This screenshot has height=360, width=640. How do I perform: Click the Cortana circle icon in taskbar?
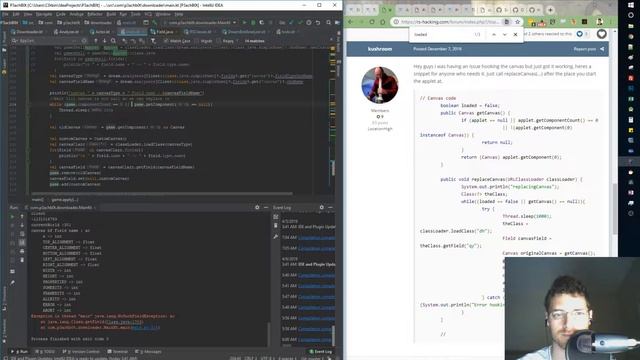(x=631, y=15)
